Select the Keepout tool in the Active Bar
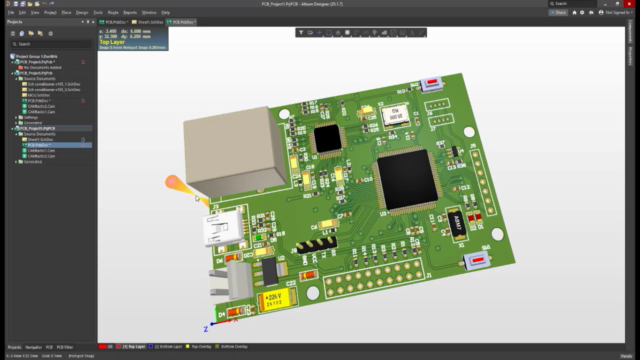This screenshot has width=640, height=360. (x=393, y=33)
